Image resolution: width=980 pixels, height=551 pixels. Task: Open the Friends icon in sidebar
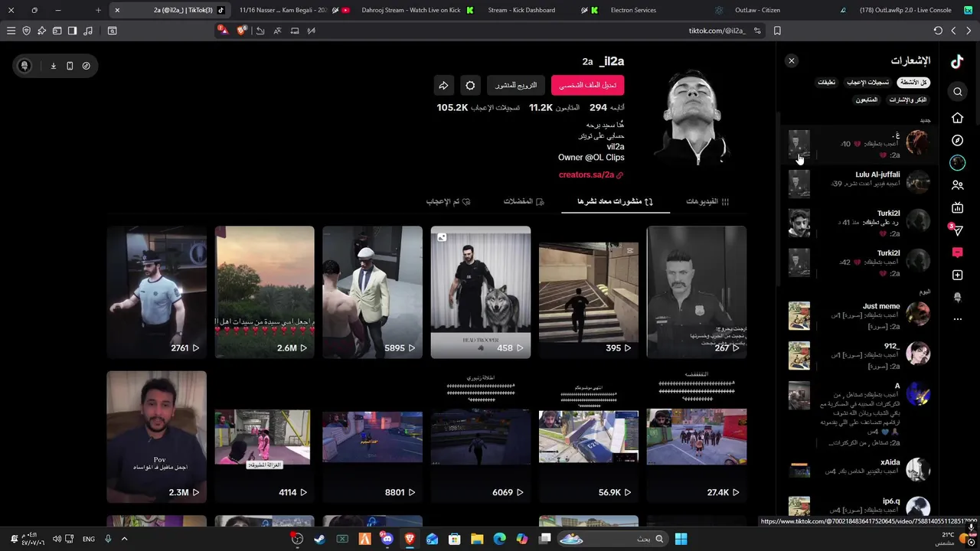tap(958, 185)
